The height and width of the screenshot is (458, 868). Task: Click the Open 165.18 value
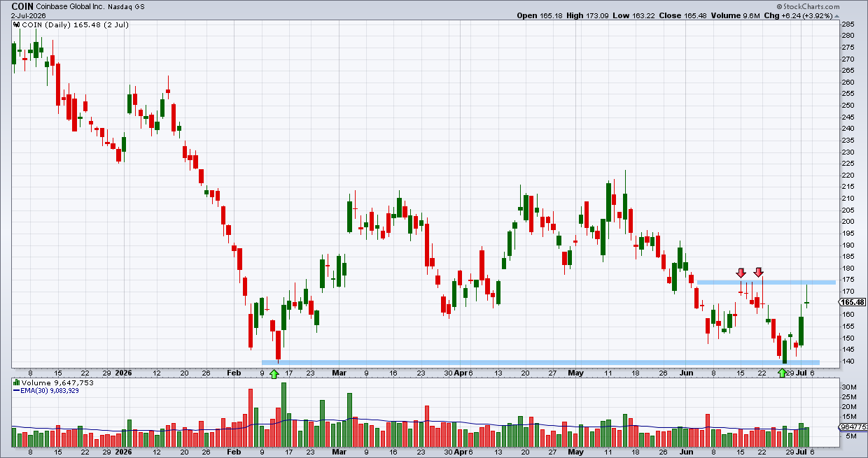540,15
